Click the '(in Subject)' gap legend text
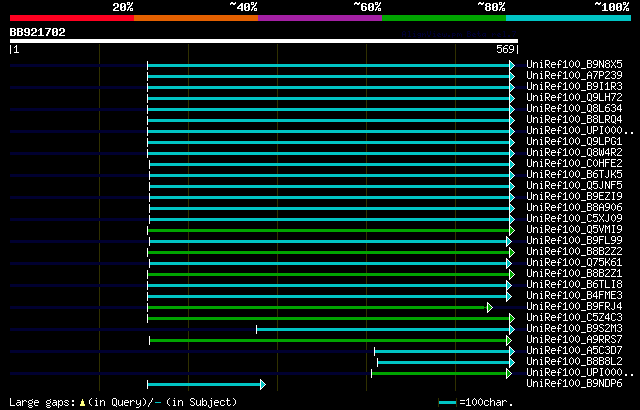The image size is (640, 410). tap(201, 402)
